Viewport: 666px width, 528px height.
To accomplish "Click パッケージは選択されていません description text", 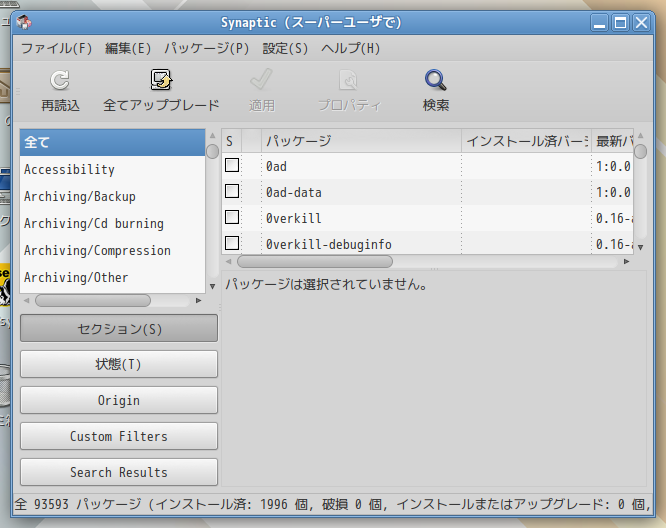I will (x=326, y=284).
